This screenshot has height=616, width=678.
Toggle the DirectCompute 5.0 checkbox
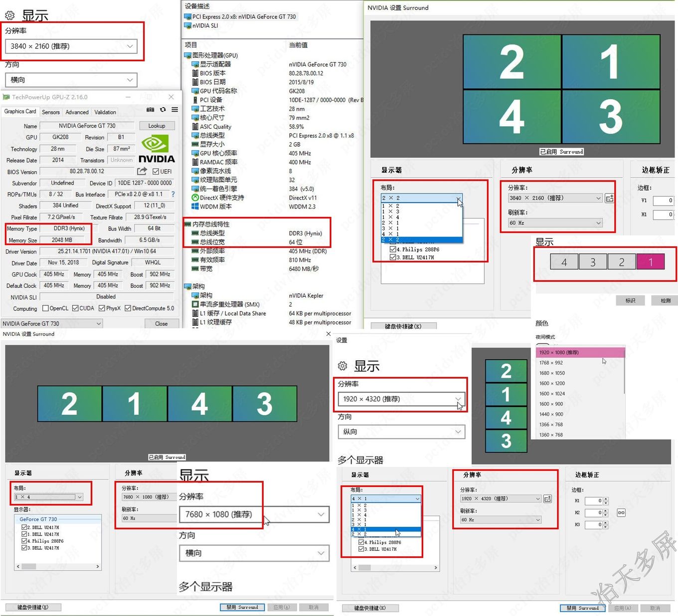tap(128, 308)
